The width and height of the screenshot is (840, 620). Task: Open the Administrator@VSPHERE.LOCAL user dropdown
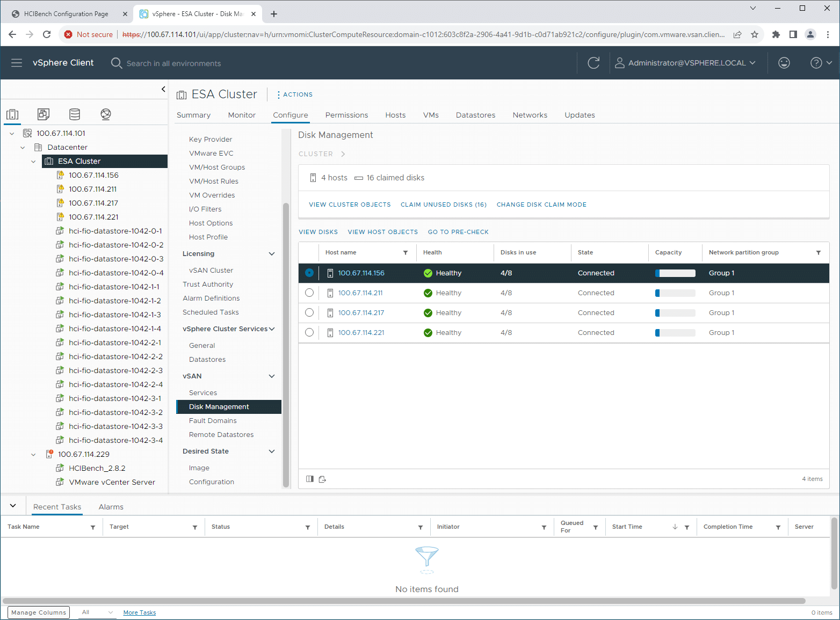[x=685, y=63]
